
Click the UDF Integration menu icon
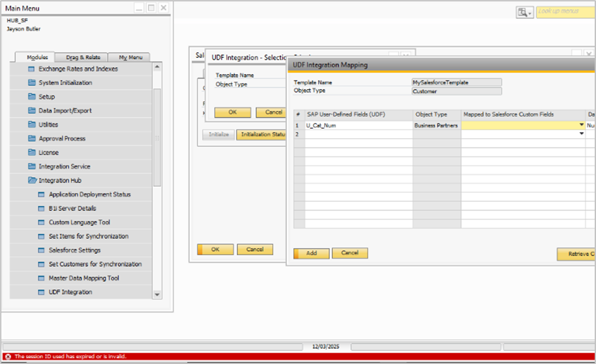[x=41, y=292]
